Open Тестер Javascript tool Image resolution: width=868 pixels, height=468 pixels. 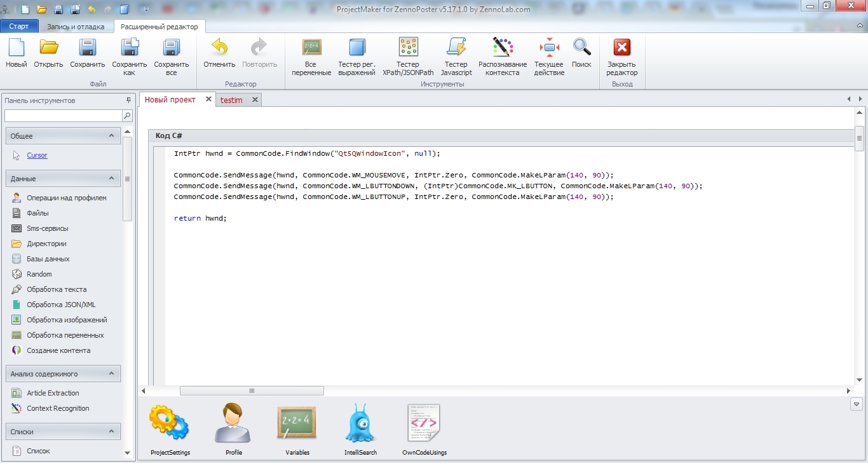[456, 57]
